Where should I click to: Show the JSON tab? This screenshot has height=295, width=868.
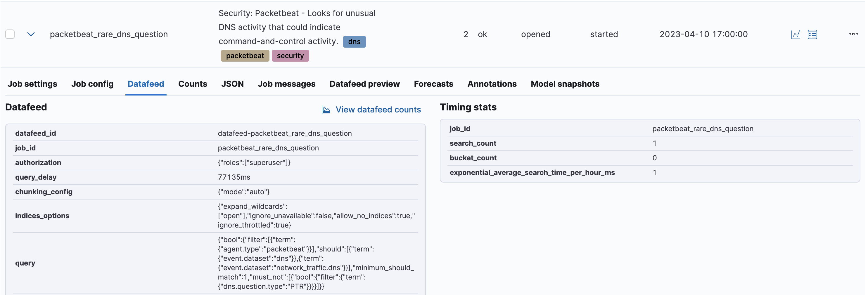pyautogui.click(x=232, y=84)
